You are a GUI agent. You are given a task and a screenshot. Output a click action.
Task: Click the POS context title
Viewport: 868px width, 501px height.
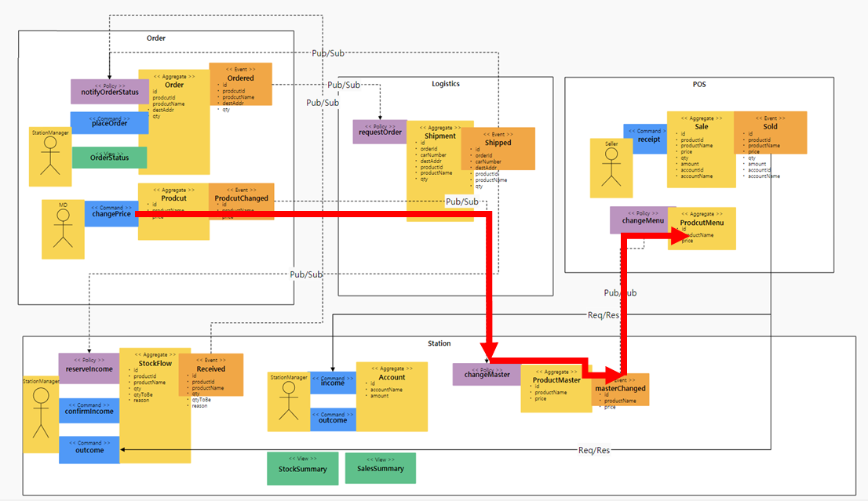pyautogui.click(x=698, y=84)
